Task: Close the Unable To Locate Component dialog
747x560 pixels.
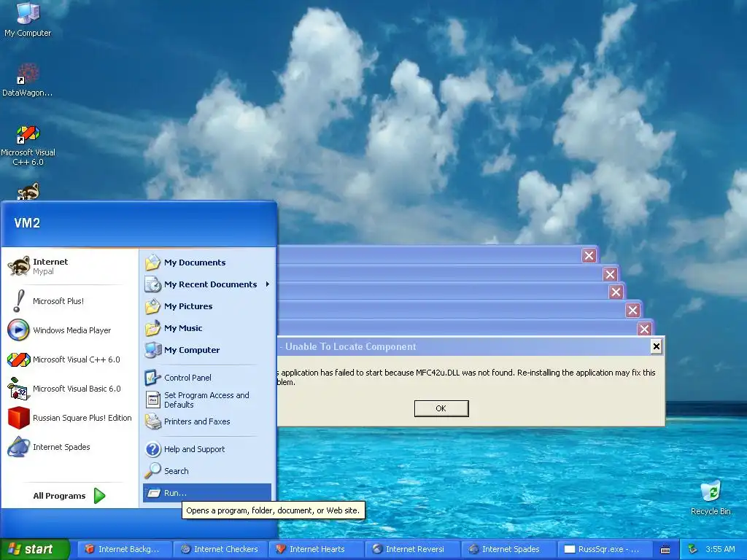Action: point(656,346)
